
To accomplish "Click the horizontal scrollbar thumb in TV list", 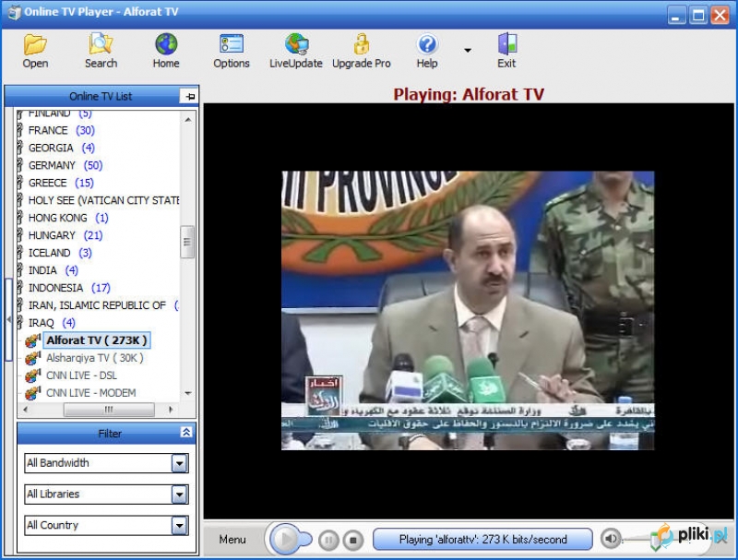I will point(109,410).
